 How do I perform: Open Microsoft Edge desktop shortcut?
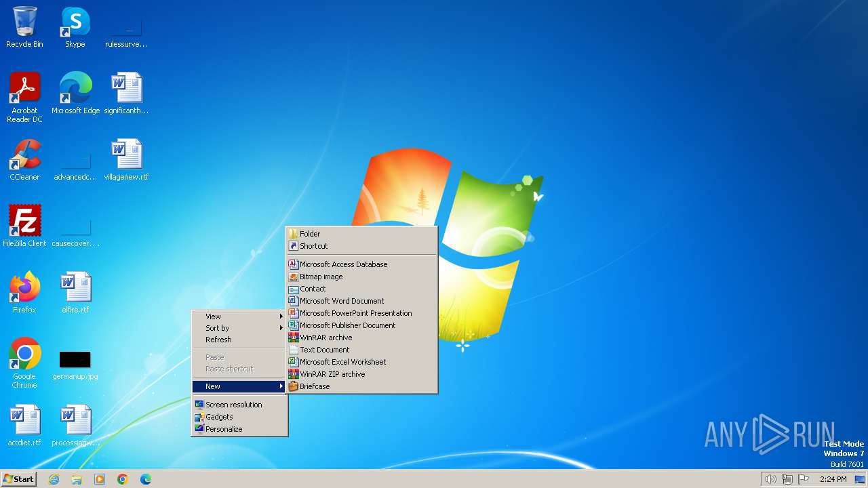tap(75, 94)
